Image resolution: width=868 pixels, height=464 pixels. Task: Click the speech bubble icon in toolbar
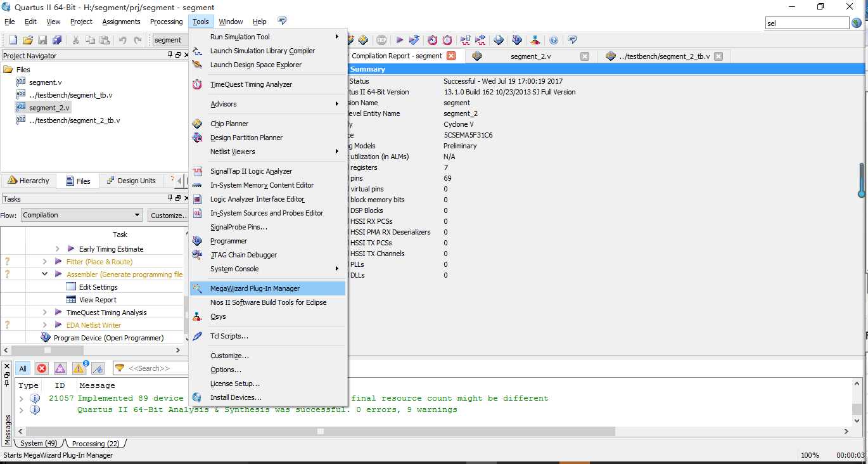point(572,40)
